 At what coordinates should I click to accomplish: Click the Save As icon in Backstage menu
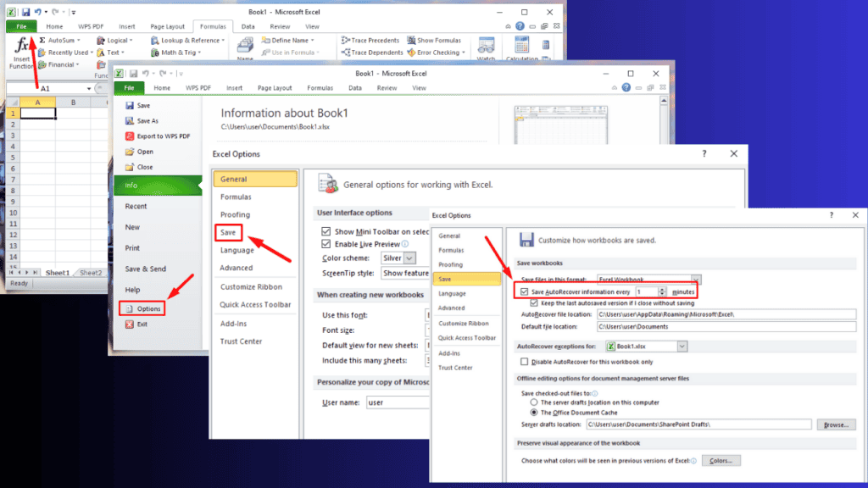[130, 120]
